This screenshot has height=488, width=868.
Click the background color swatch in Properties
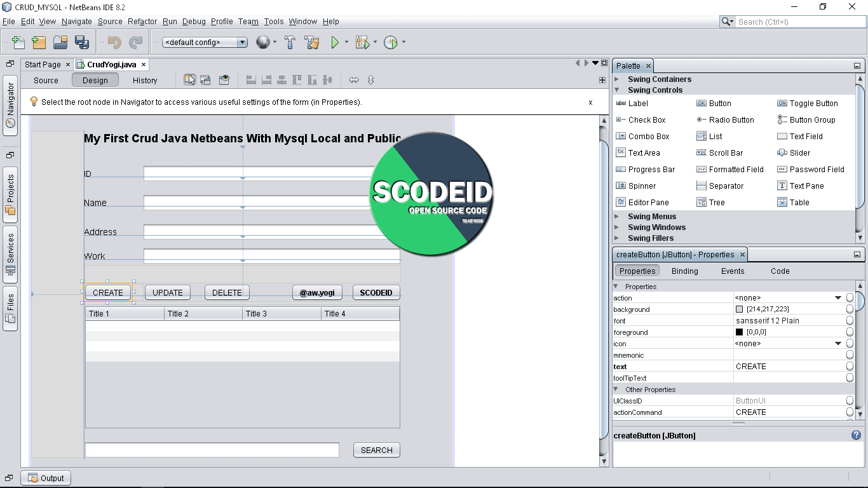pyautogui.click(x=740, y=309)
